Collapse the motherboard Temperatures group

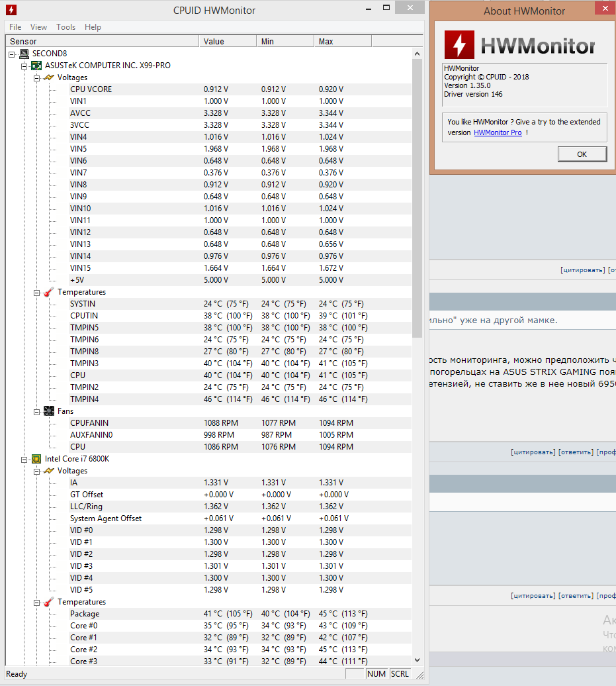pos(37,293)
